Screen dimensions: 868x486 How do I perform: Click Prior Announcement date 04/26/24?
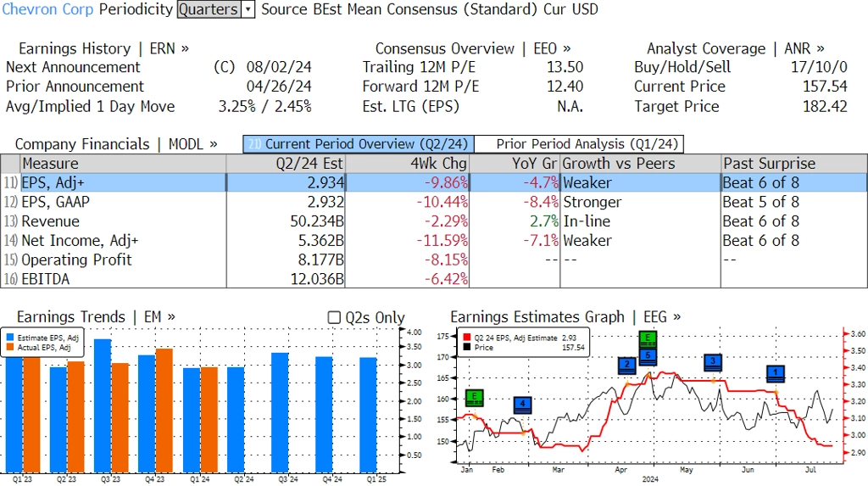click(279, 87)
